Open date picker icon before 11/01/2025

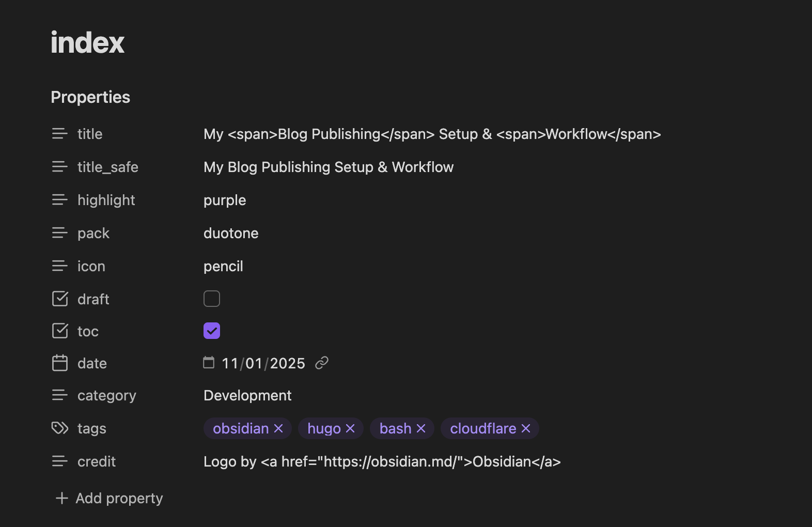(x=209, y=363)
